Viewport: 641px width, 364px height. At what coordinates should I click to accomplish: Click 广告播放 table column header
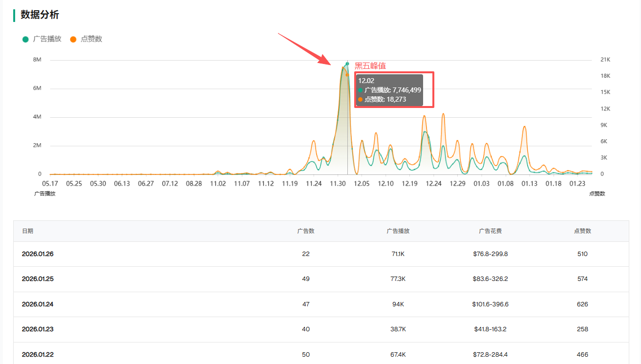398,231
